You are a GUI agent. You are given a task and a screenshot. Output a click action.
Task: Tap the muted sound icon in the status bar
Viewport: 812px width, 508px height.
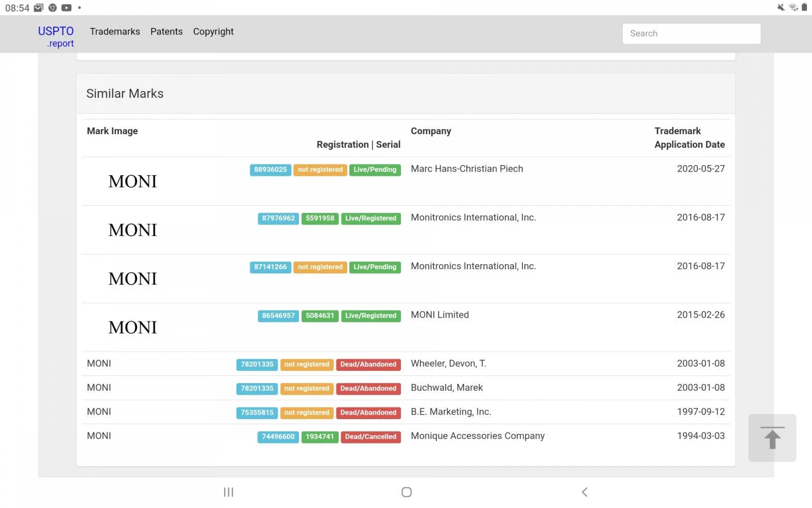tap(781, 7)
